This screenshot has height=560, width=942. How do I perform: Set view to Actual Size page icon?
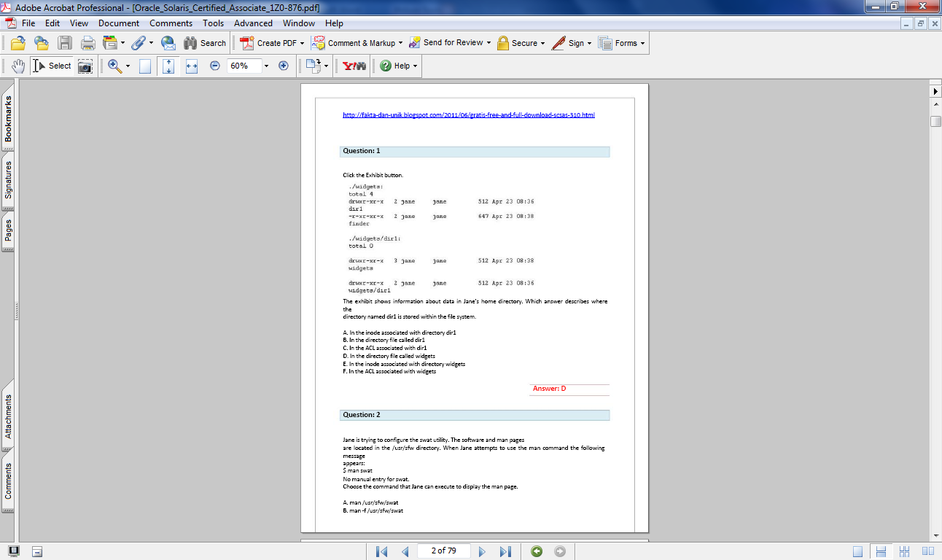(145, 66)
